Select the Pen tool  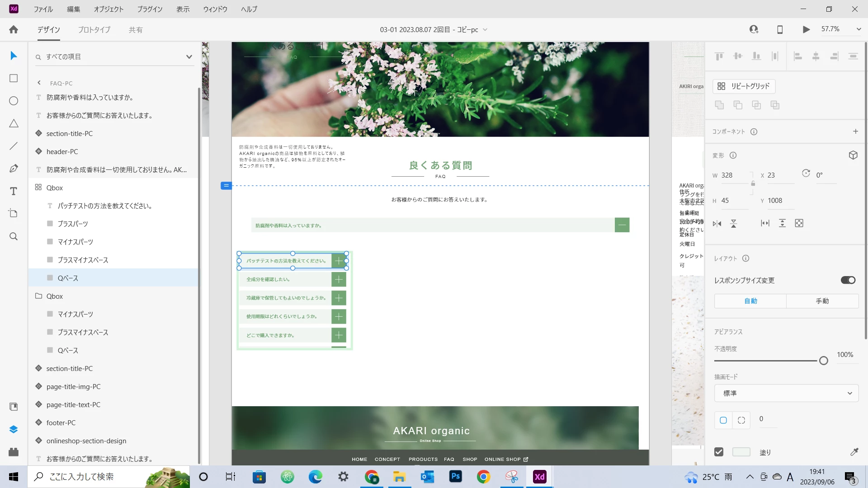pyautogui.click(x=14, y=169)
